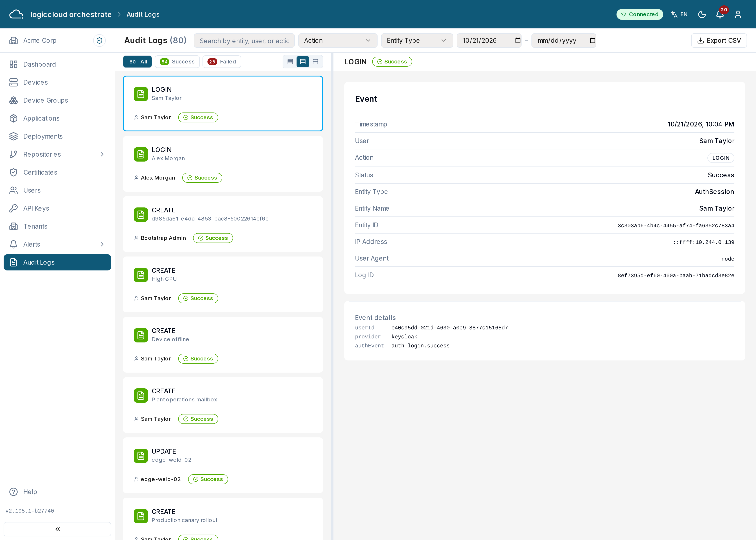Image resolution: width=756 pixels, height=540 pixels.
Task: Open the start date calendar picker icon
Action: coord(518,40)
